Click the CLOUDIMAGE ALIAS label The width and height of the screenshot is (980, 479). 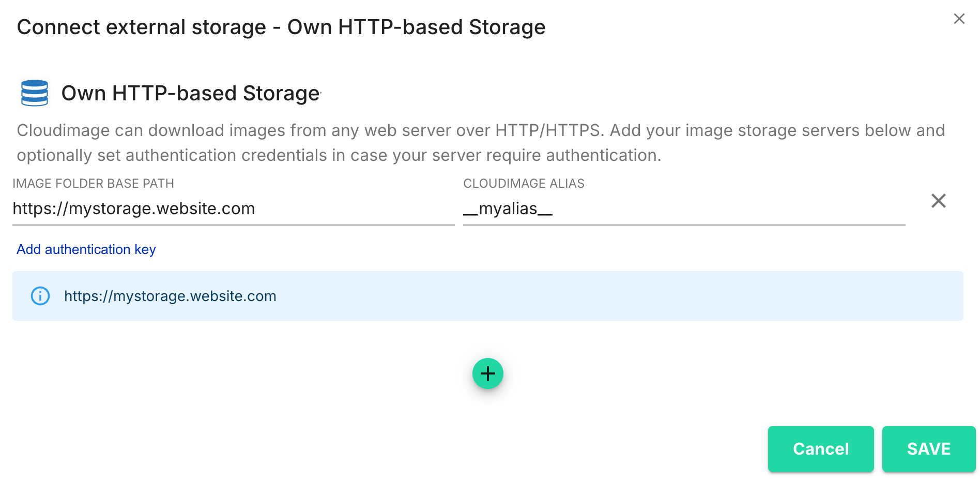coord(524,184)
